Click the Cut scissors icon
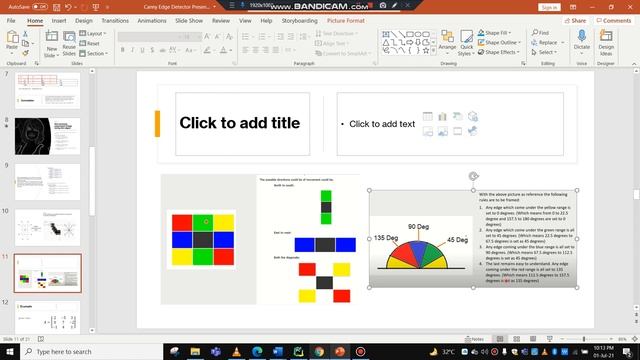The height and width of the screenshot is (360, 640). click(x=25, y=34)
